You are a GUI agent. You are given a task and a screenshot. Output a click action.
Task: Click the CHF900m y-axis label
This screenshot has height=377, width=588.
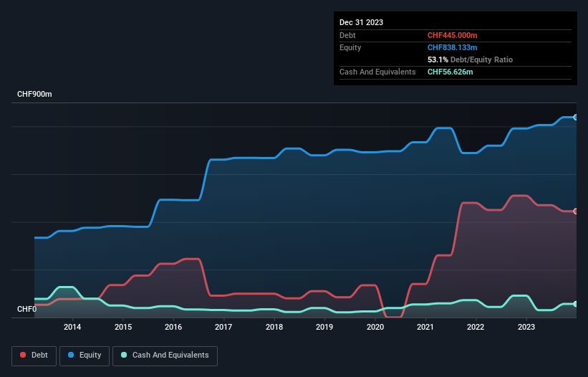[x=34, y=94]
